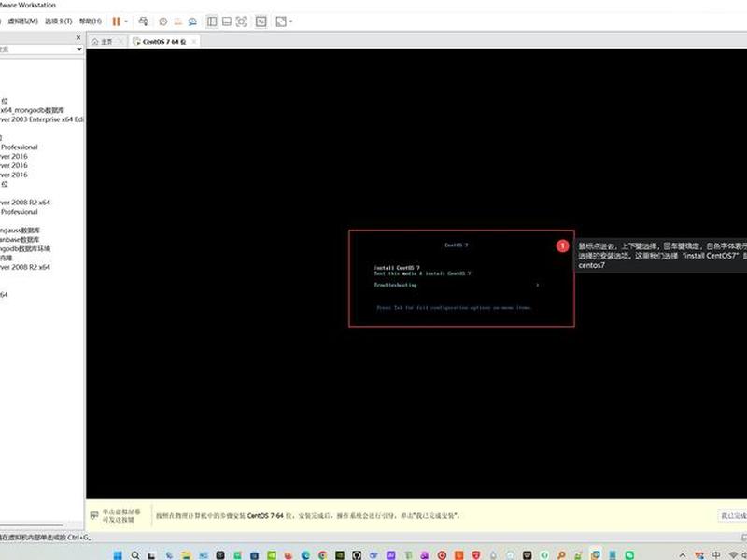
Task: Close the CentOS 7 64 位 tab
Action: click(194, 41)
